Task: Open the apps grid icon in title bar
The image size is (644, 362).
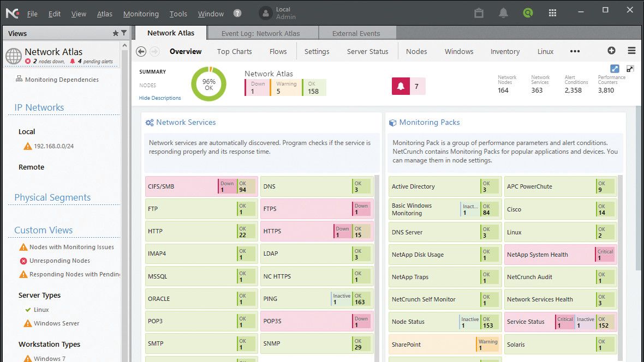Action: point(552,12)
